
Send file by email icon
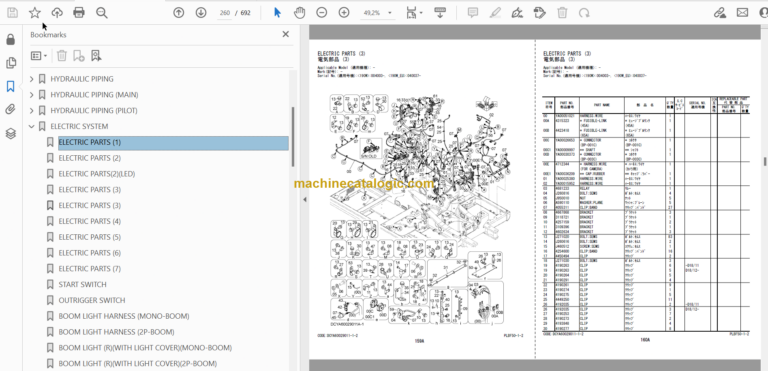(x=743, y=13)
